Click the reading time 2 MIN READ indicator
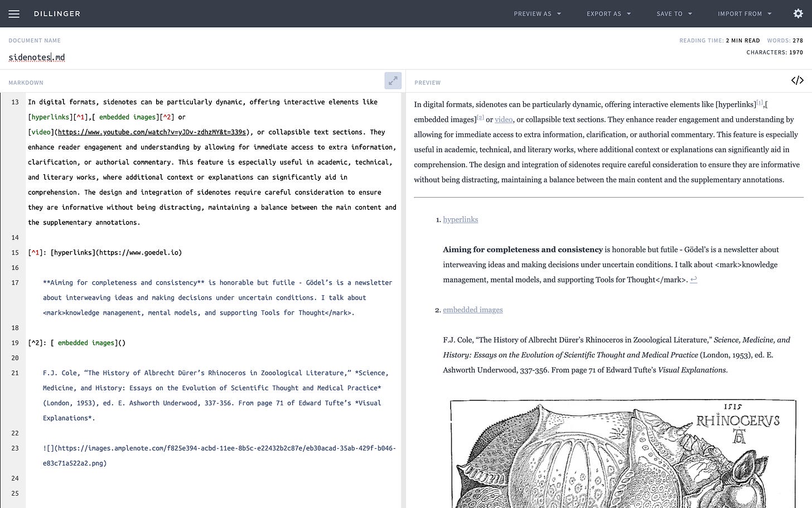 [719, 40]
